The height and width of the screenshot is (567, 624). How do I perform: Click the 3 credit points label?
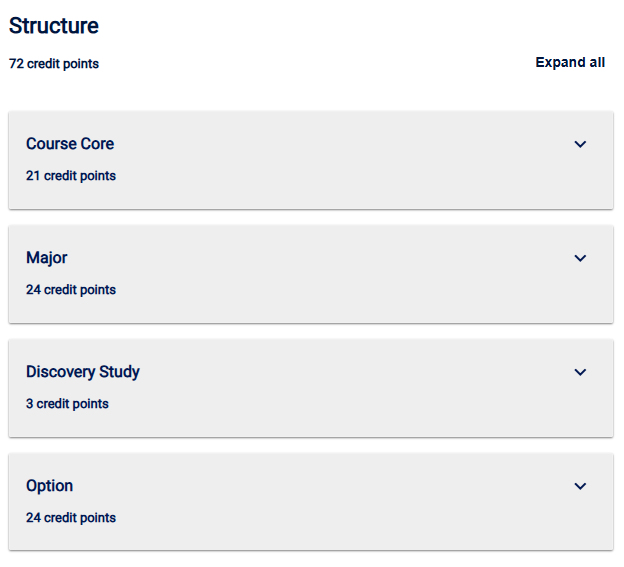coord(67,404)
